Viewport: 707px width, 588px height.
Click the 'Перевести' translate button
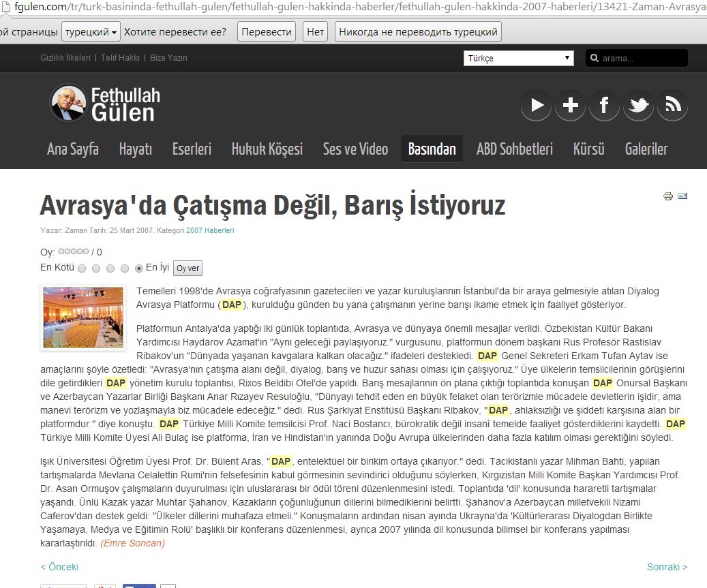click(267, 32)
